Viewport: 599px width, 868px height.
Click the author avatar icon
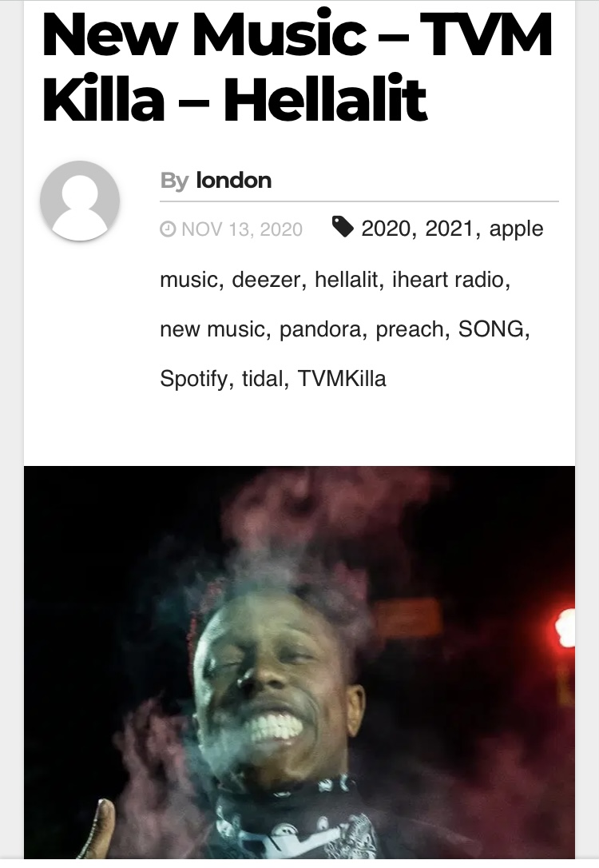tap(80, 201)
